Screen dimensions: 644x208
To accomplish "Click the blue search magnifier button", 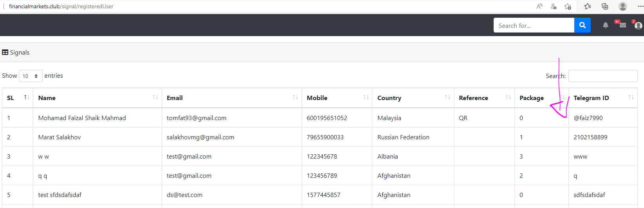I will pyautogui.click(x=582, y=25).
